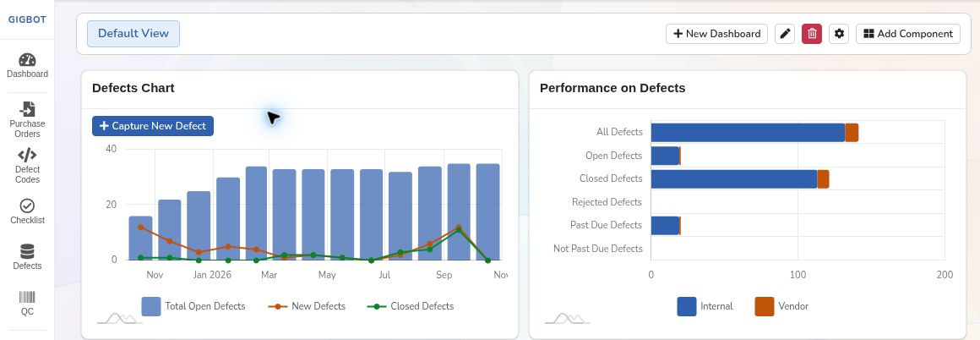This screenshot has width=980, height=340.
Task: Click the New Dashboard button
Action: coord(717,34)
